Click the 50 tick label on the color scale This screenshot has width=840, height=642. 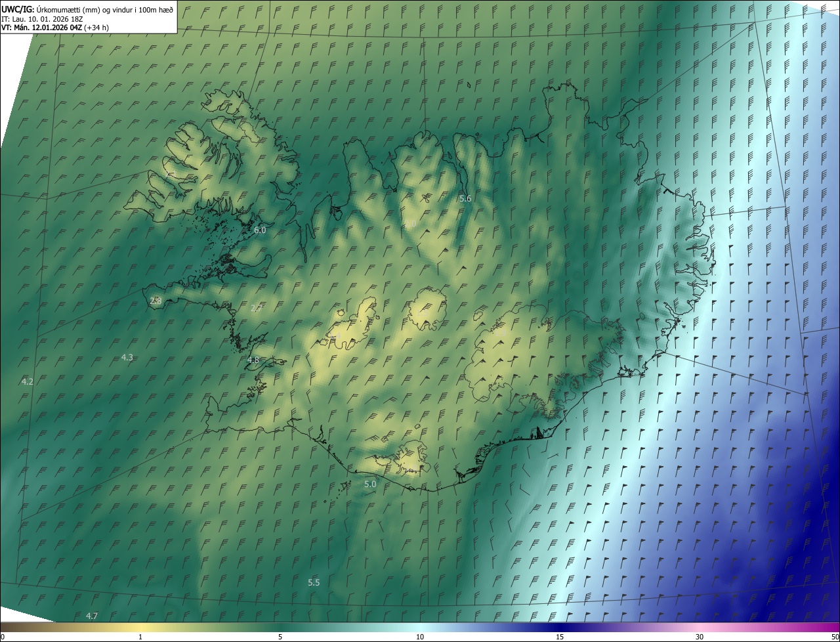[x=835, y=637]
